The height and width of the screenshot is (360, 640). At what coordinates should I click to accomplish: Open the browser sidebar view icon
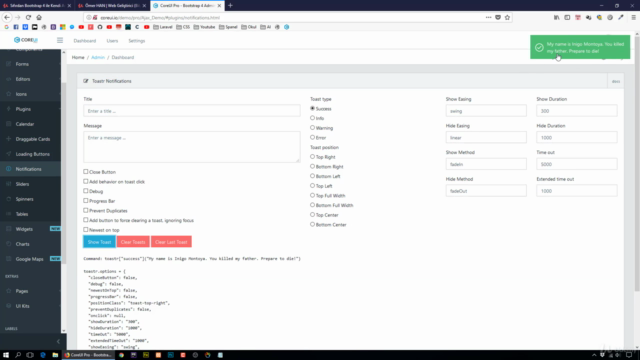(x=567, y=18)
